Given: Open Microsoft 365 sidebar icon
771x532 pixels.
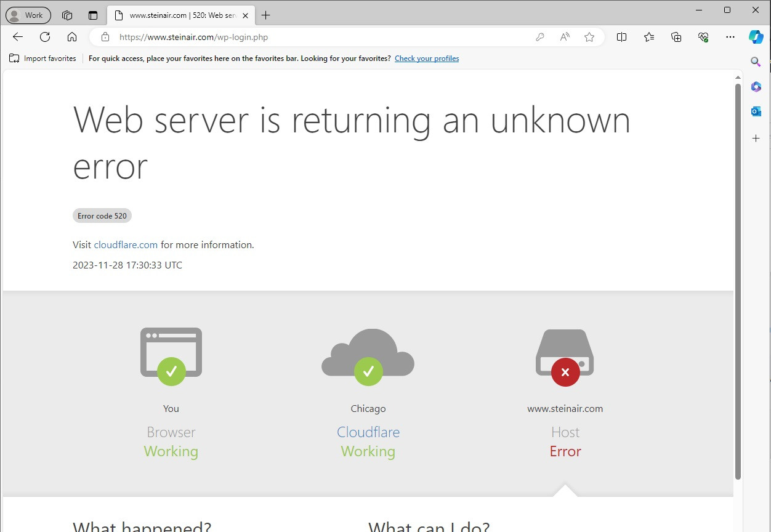Looking at the screenshot, I should 756,87.
